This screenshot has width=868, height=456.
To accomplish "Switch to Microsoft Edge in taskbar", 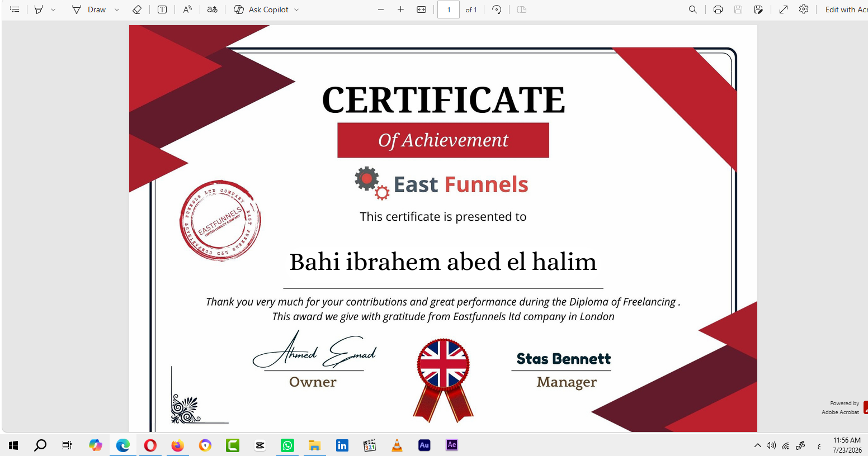I will pos(123,445).
